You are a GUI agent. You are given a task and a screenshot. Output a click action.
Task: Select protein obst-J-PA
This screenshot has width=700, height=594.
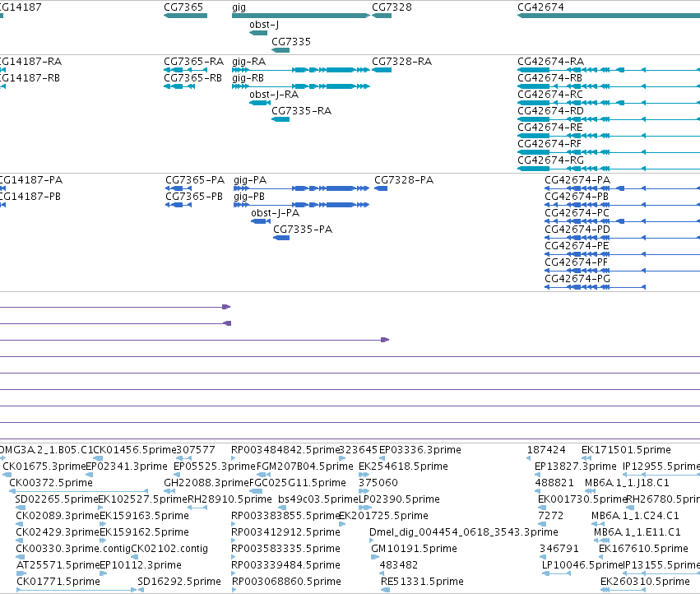[261, 221]
